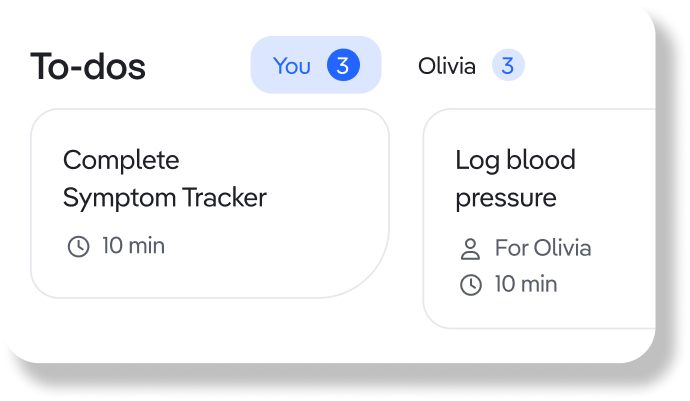Image resolution: width=690 pixels, height=401 pixels.
Task: Click the Log blood pressure title text
Action: 515,179
